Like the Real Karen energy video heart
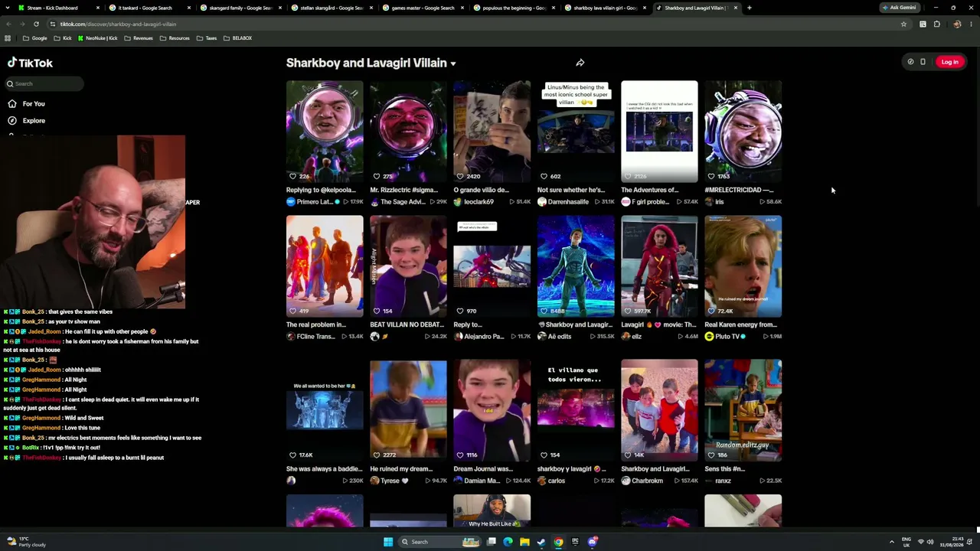Viewport: 980px width, 551px height. click(x=711, y=311)
